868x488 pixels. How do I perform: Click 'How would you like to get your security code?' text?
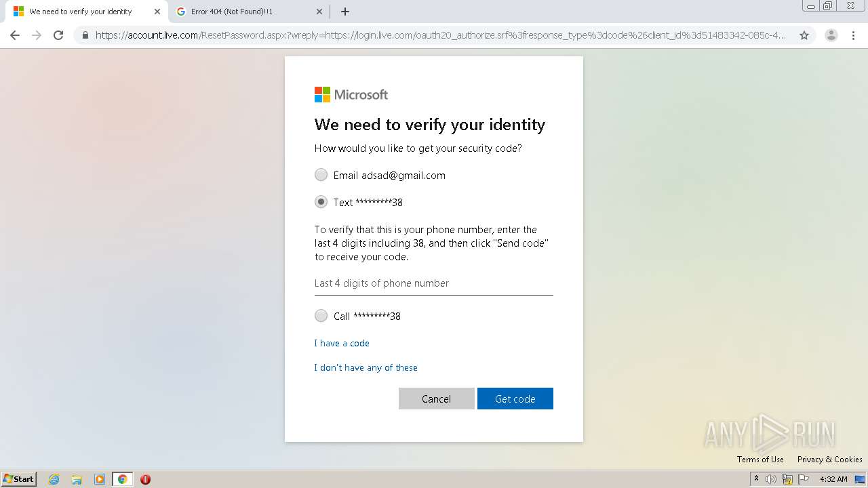tap(418, 148)
